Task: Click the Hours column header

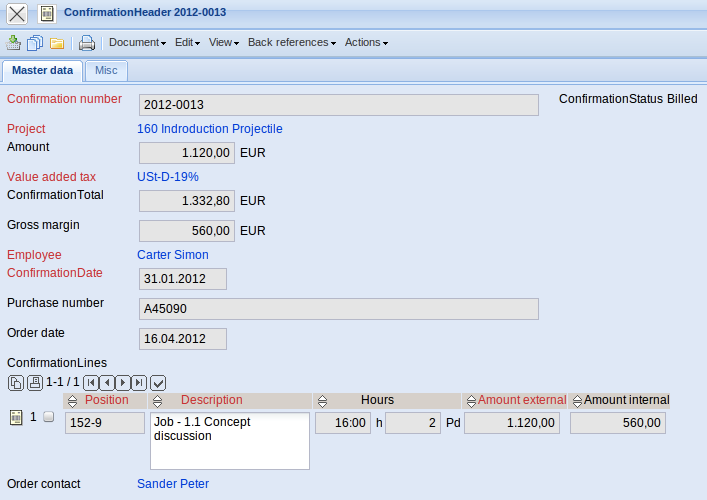Action: click(x=377, y=400)
